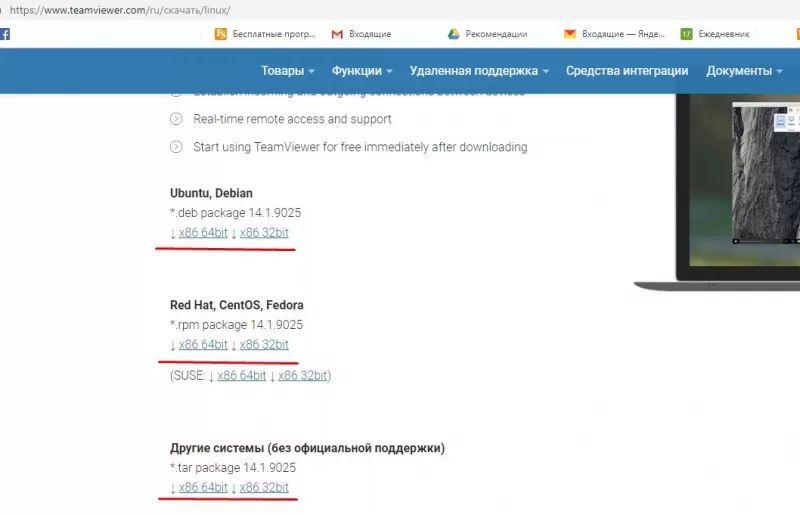
Task: Expand the Функции dropdown menu
Action: coord(362,71)
